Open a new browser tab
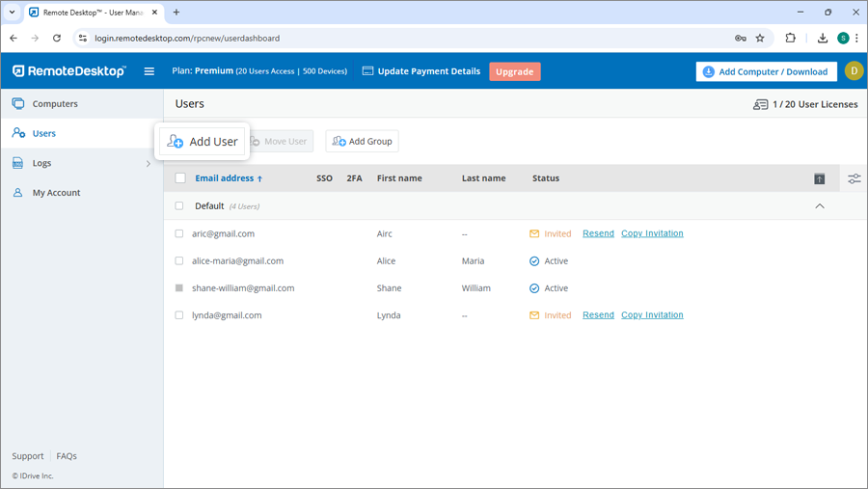The width and height of the screenshot is (868, 489). tap(176, 13)
